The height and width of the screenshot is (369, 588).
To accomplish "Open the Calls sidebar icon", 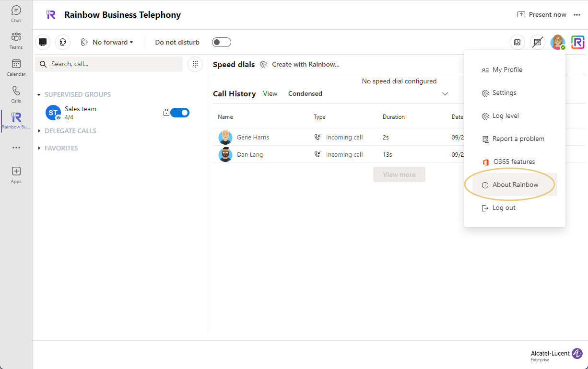I will coord(16,94).
